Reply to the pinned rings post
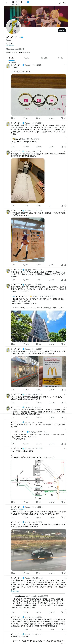Screen dimensions: 72x644 (13, 118)
